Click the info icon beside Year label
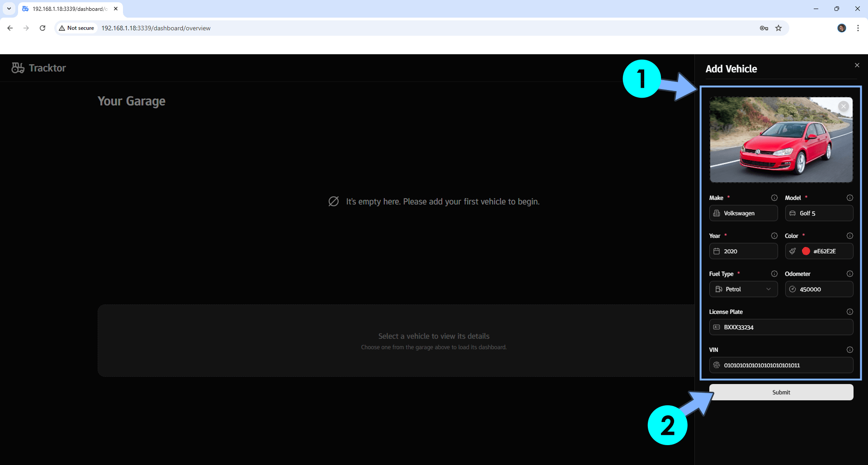Screen dimensions: 868x465 pyautogui.click(x=774, y=236)
